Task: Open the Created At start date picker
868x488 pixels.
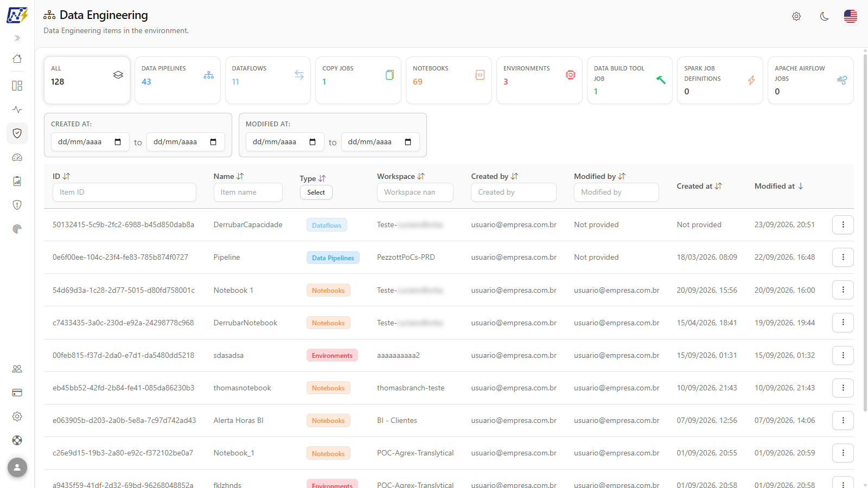Action: (x=118, y=142)
